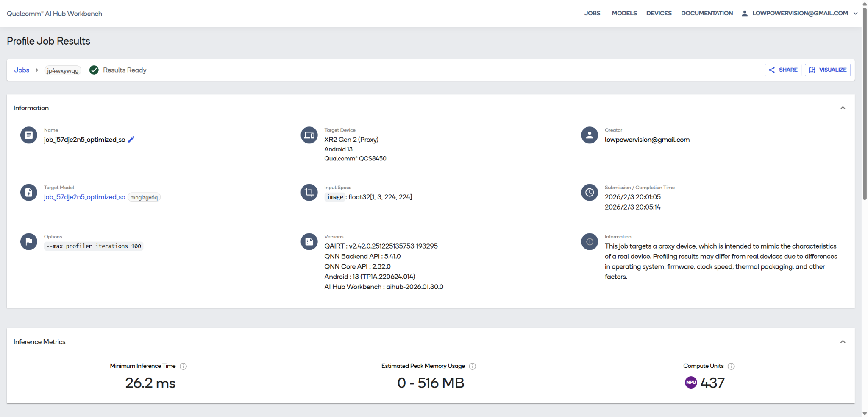Click the purple NPU badge icon

(691, 383)
